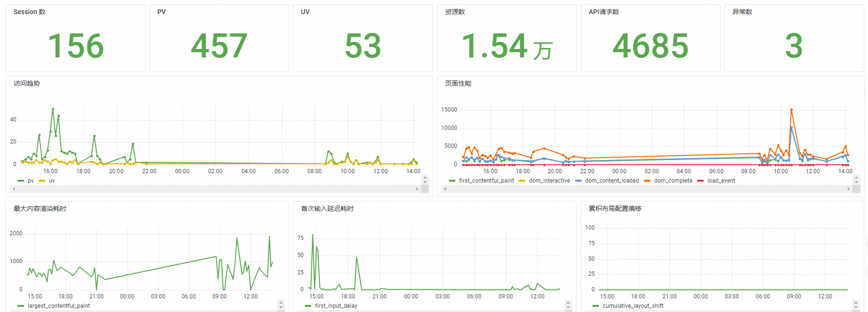This screenshot has width=868, height=312.
Task: Toggle the uv series in legend
Action: [x=52, y=181]
